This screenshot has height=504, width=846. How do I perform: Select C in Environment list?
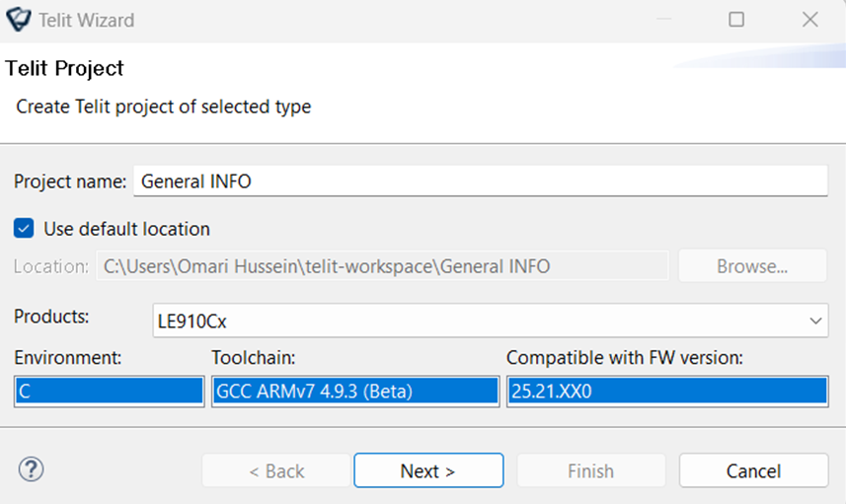[109, 391]
